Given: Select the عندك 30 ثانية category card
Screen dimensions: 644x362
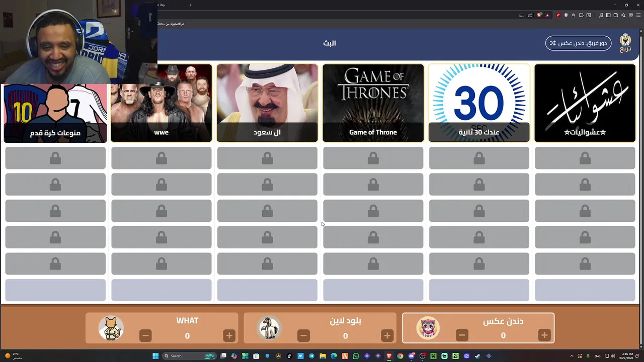Looking at the screenshot, I should tap(479, 103).
